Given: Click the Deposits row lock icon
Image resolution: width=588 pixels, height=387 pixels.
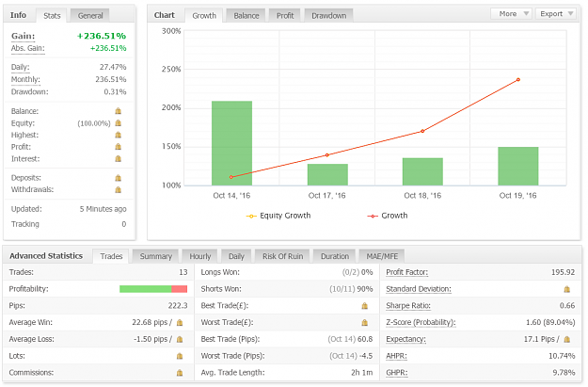Looking at the screenshot, I should pyautogui.click(x=119, y=178).
